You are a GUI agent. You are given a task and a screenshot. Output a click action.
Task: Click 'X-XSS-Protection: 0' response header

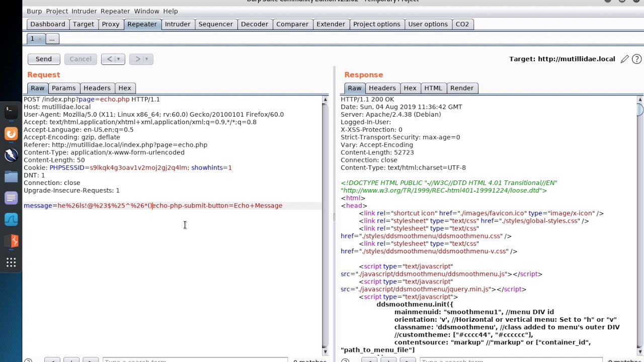point(371,129)
